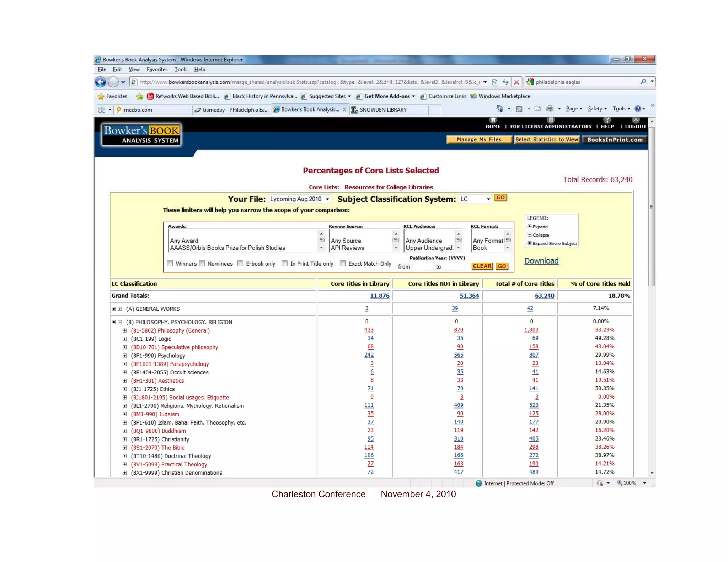Click the Refresh page icon

505,82
